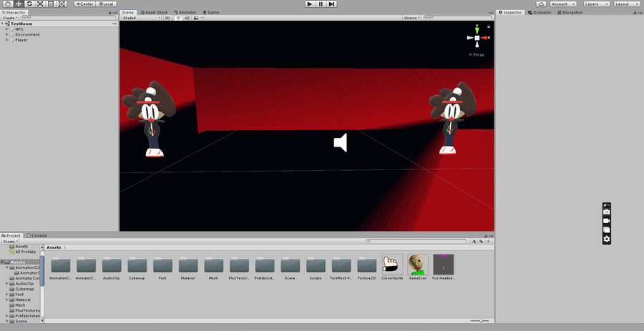644x331 pixels.
Task: Select the Hierarchy tab
Action: pos(14,12)
